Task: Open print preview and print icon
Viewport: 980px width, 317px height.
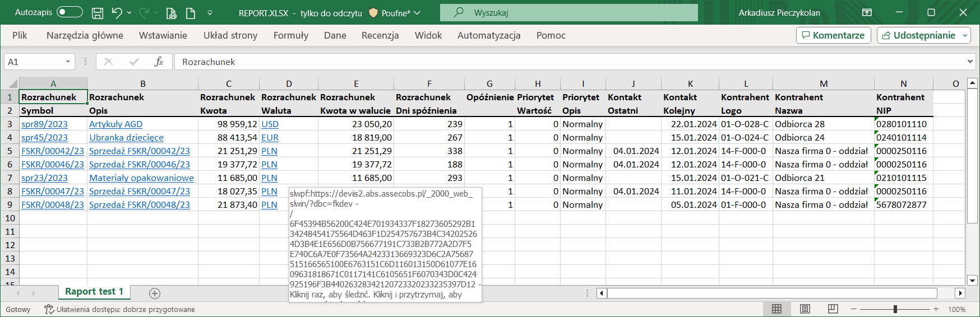Action: [x=172, y=13]
